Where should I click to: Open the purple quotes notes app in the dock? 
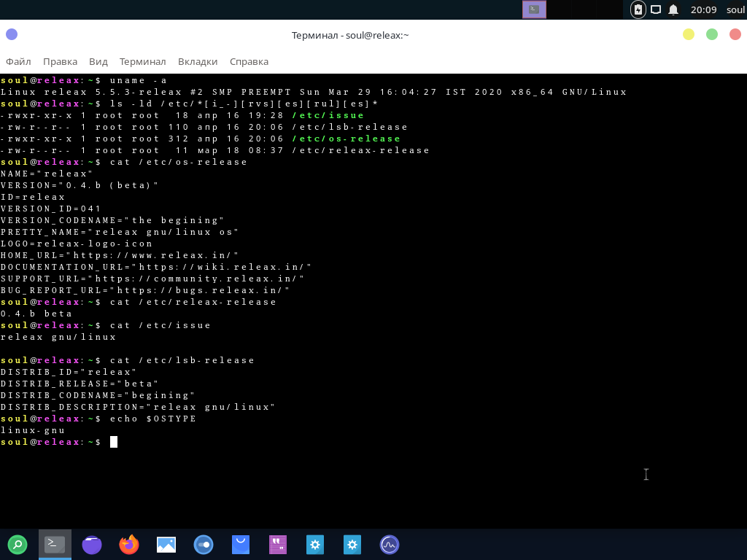pos(278,544)
